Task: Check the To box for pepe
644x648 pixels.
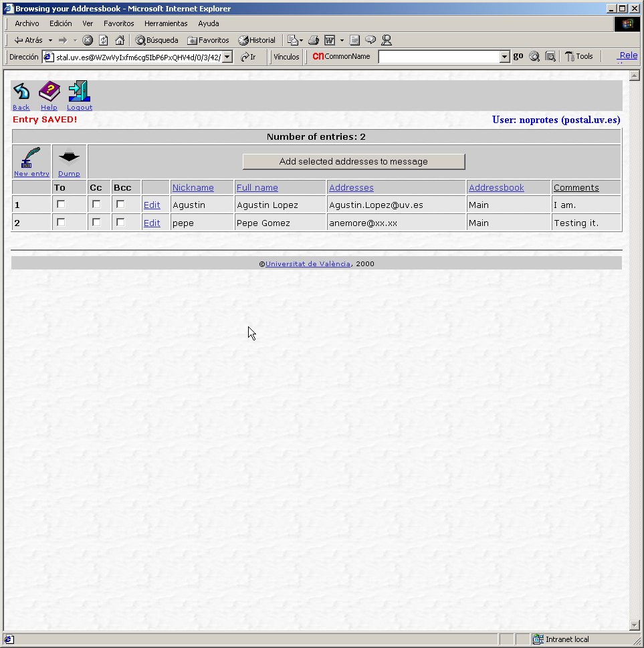Action: (x=61, y=222)
